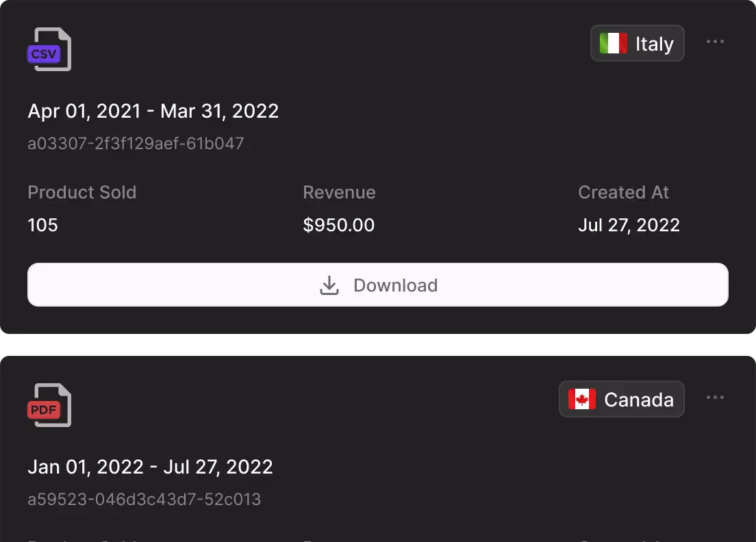The image size is (756, 542).
Task: Click report ID a03307-2f3f129aef-61b047
Action: (136, 143)
